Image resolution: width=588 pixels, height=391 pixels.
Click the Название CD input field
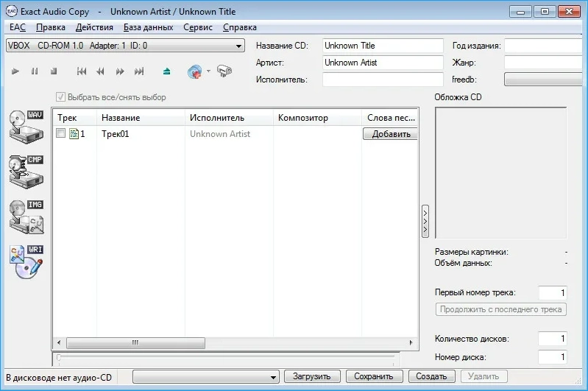[383, 46]
